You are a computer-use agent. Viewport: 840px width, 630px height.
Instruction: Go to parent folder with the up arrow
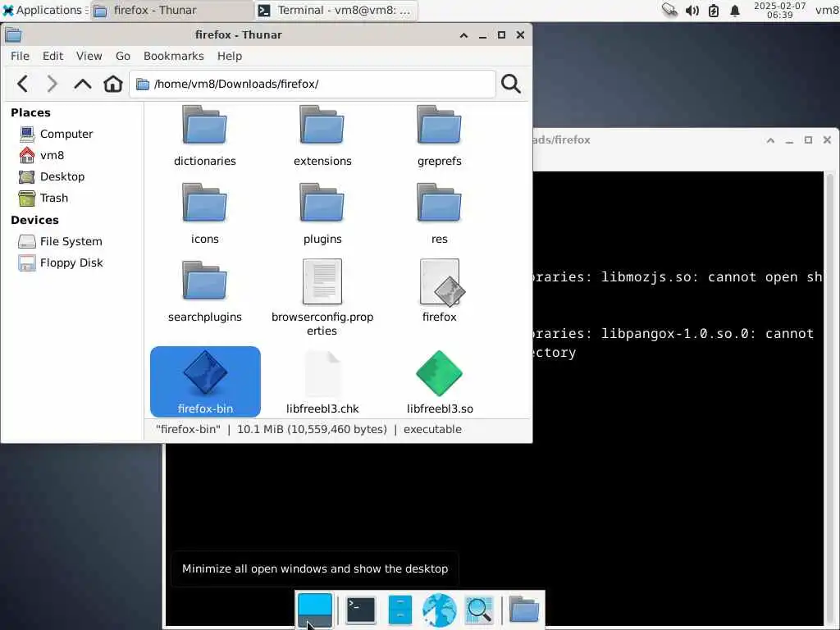(83, 84)
